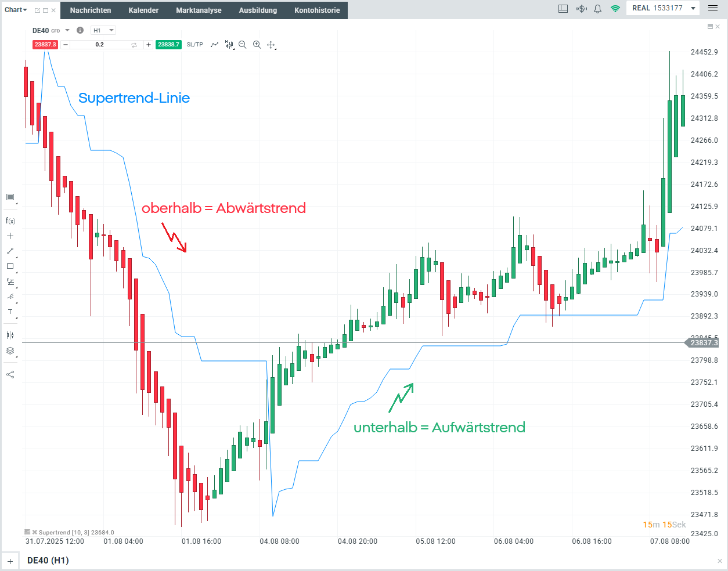Toggle SL/TP settings for the order
The image size is (728, 571).
point(194,44)
